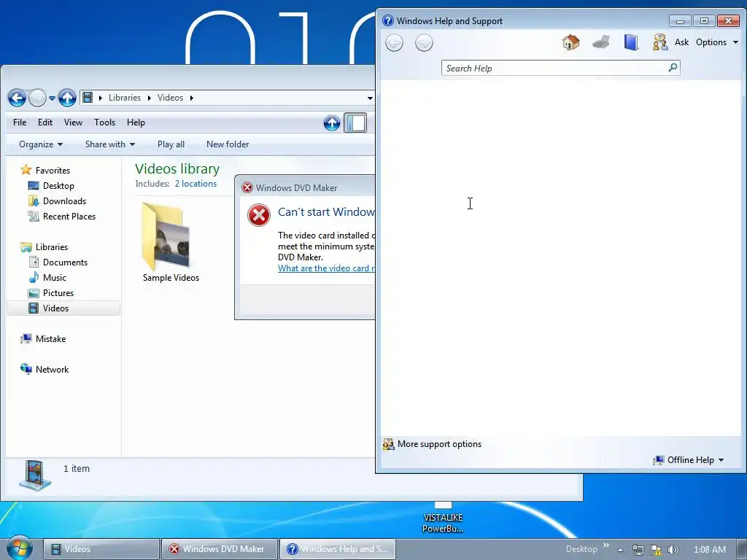Expand the Desktop toolbar chevron
The width and height of the screenshot is (747, 560).
click(x=605, y=545)
